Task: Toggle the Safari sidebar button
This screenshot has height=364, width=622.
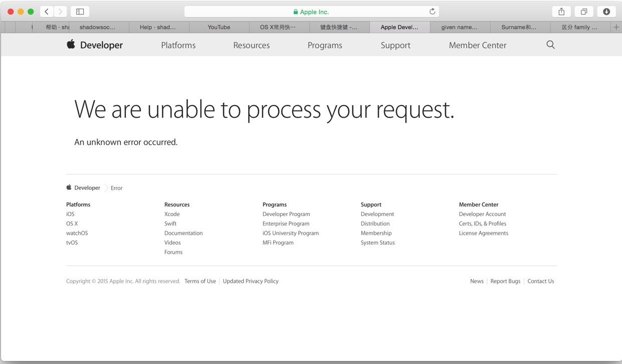Action: coord(80,12)
